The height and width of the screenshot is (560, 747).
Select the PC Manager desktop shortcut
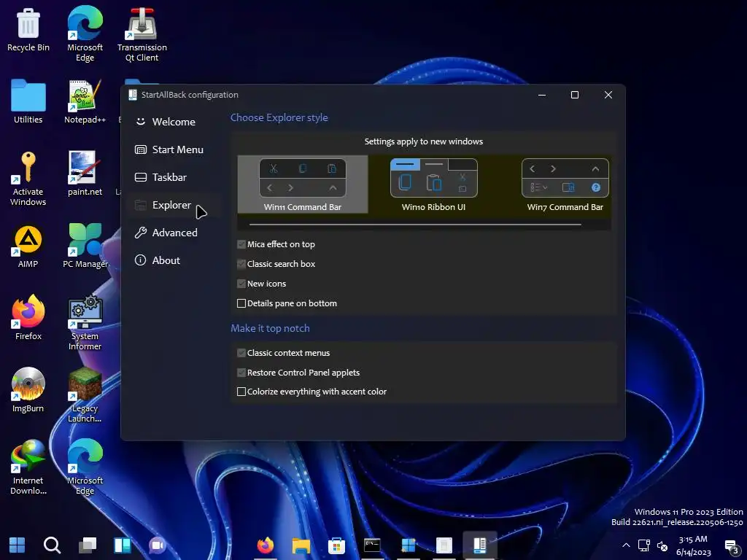click(x=85, y=246)
